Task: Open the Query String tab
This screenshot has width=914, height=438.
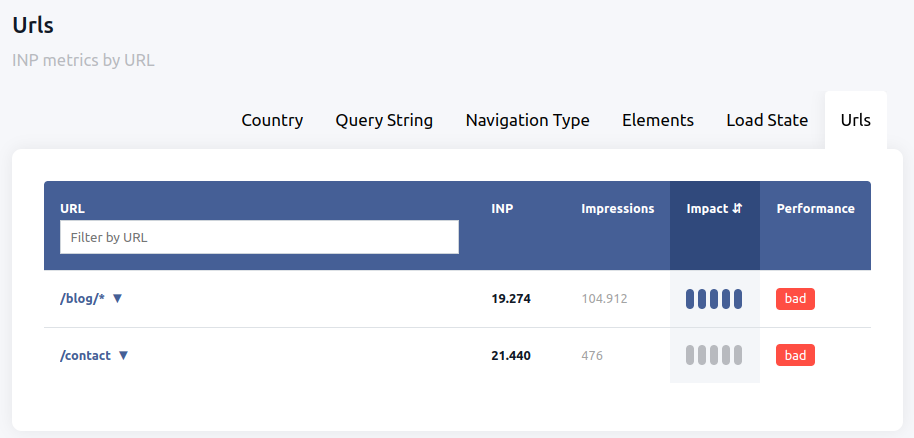Action: click(x=384, y=120)
